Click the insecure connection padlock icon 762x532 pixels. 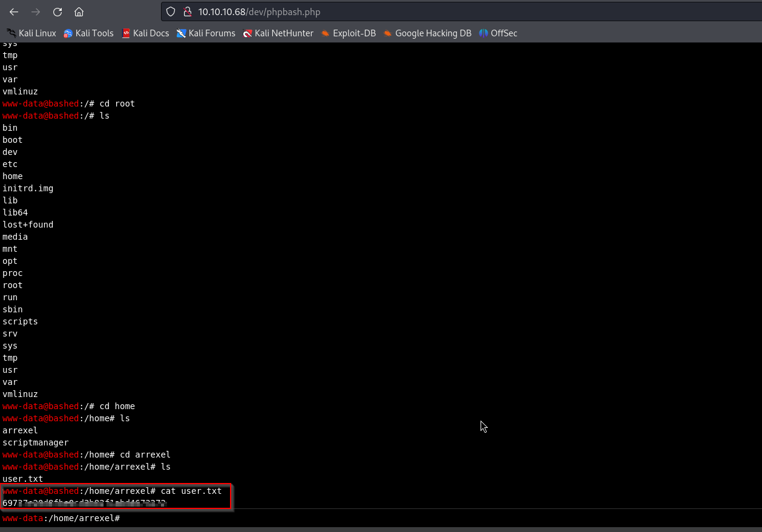[x=187, y=12]
